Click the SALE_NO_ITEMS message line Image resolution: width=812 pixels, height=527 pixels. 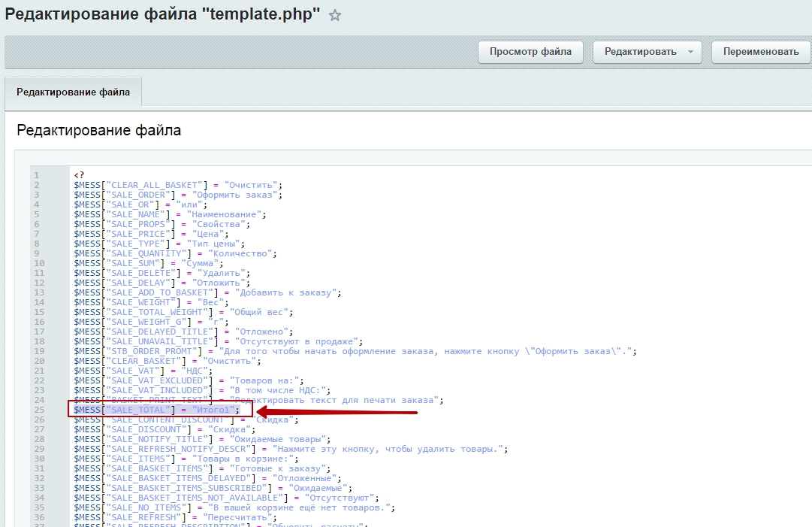coord(234,507)
